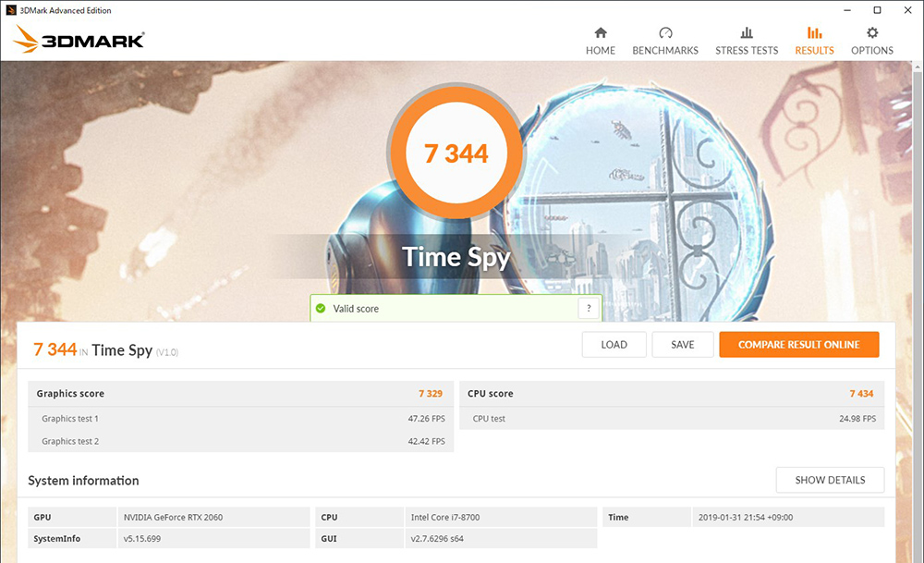This screenshot has height=563, width=924.
Task: Click the (V1.0) version label
Action: [x=167, y=352]
